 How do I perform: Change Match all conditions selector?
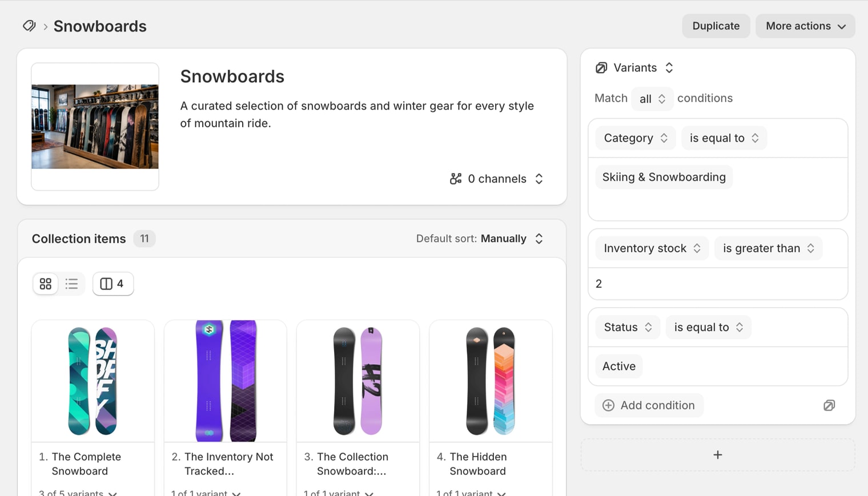(652, 99)
